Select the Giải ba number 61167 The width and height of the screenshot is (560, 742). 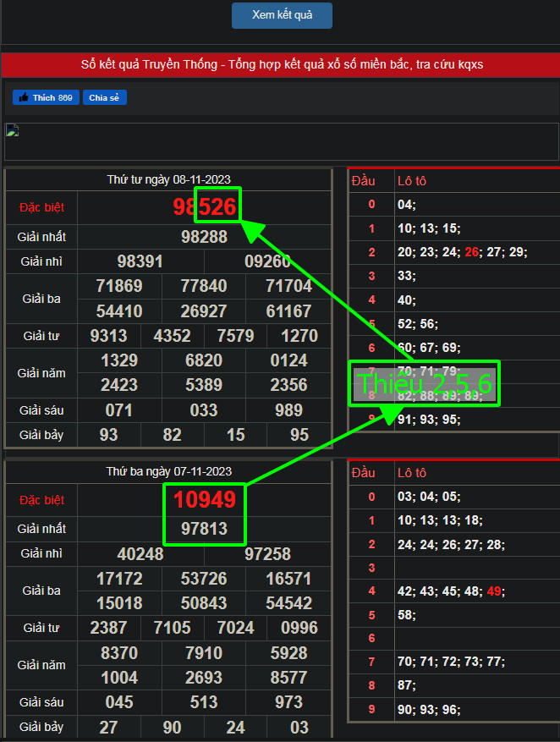click(x=288, y=311)
